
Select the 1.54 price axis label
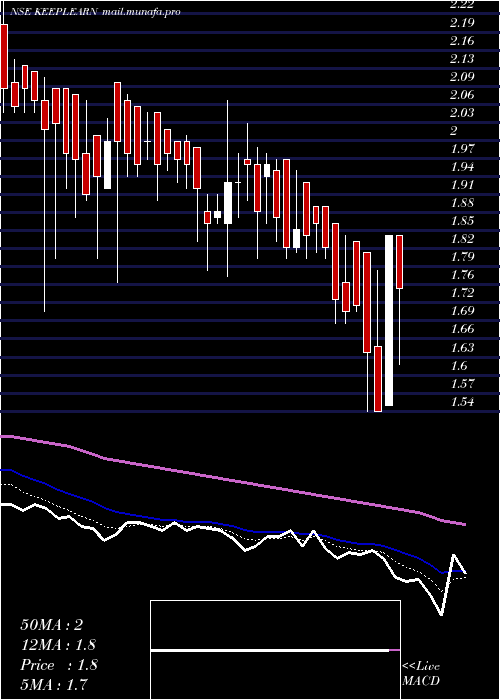pos(462,402)
